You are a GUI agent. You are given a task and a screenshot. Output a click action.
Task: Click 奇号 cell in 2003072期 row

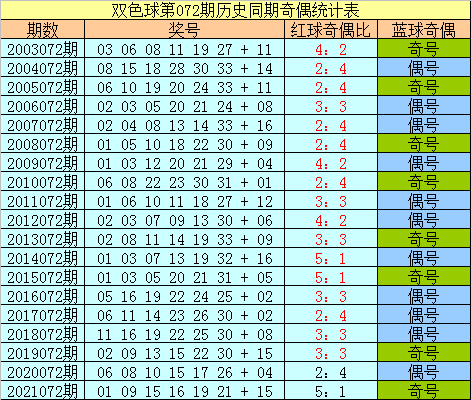coord(424,49)
